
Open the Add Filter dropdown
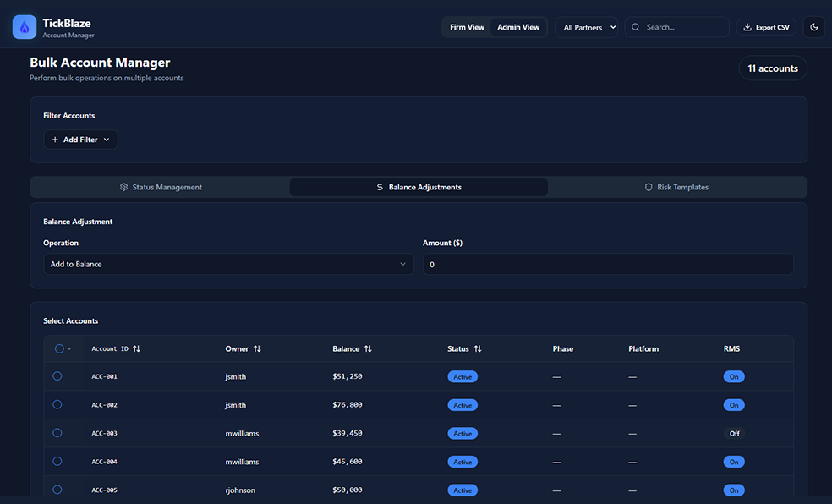(x=80, y=140)
